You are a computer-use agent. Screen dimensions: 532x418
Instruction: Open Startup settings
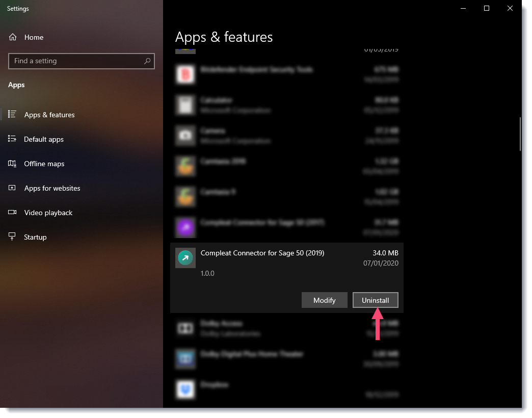click(x=35, y=237)
